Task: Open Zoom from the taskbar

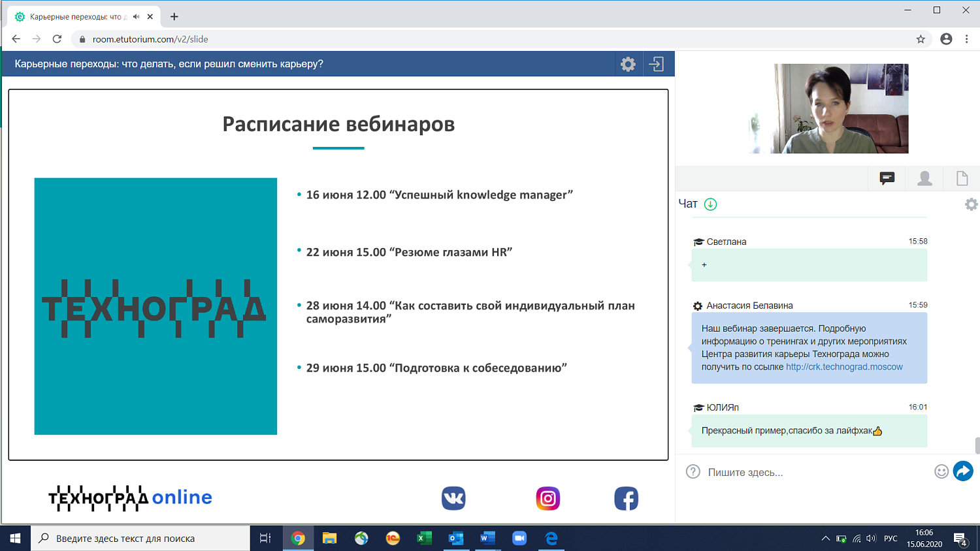Action: coord(519,538)
